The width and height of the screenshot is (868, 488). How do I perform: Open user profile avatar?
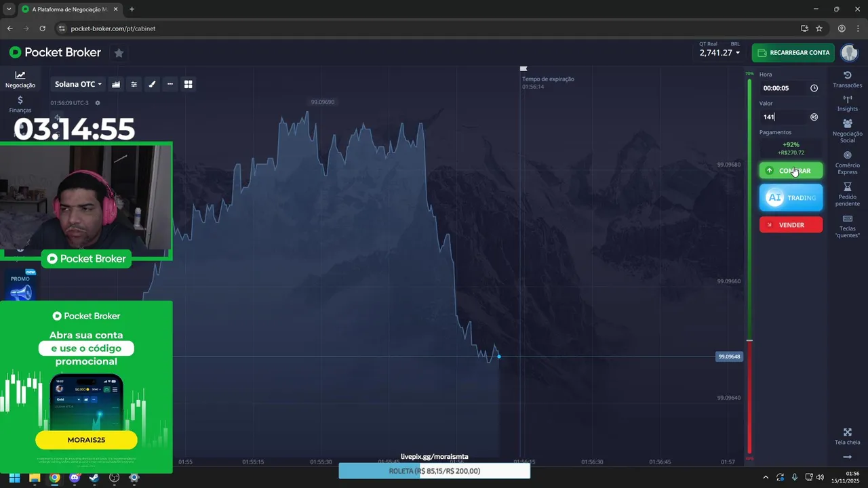pyautogui.click(x=849, y=52)
